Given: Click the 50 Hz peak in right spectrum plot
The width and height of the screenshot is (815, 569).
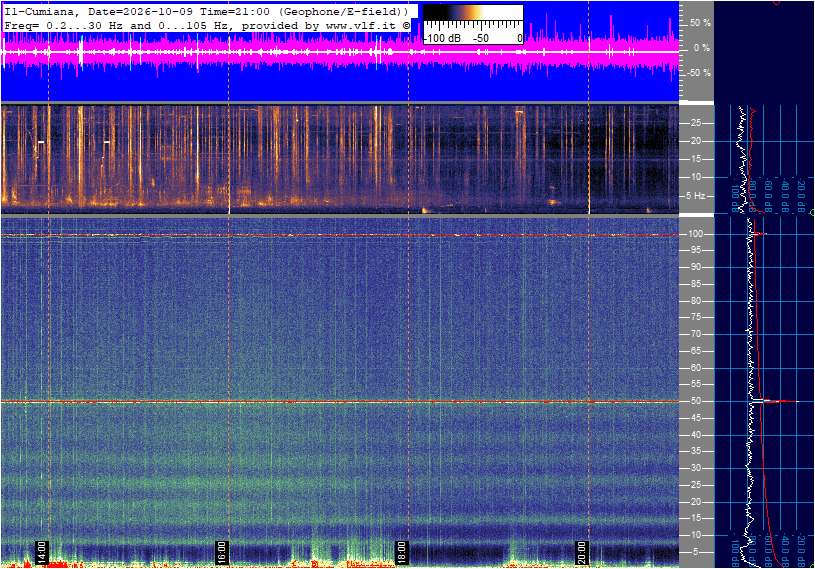Looking at the screenshot, I should pyautogui.click(x=775, y=401).
